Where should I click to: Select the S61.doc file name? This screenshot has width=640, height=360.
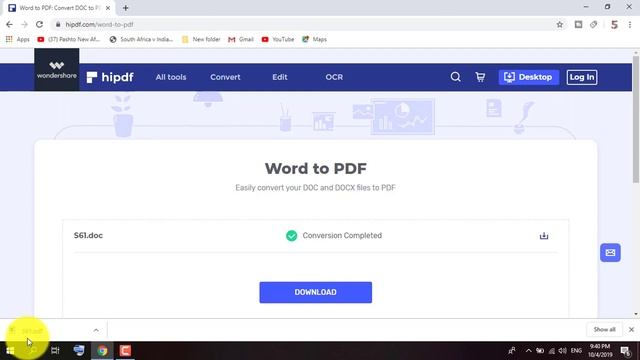pyautogui.click(x=88, y=236)
